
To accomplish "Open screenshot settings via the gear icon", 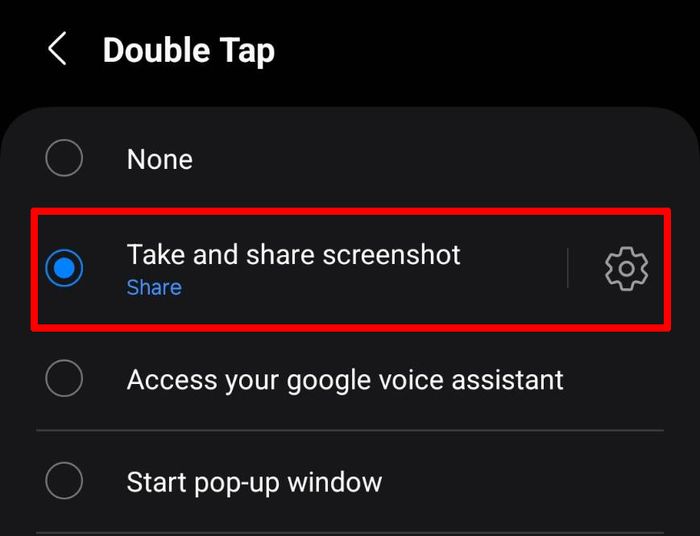I will tap(626, 268).
